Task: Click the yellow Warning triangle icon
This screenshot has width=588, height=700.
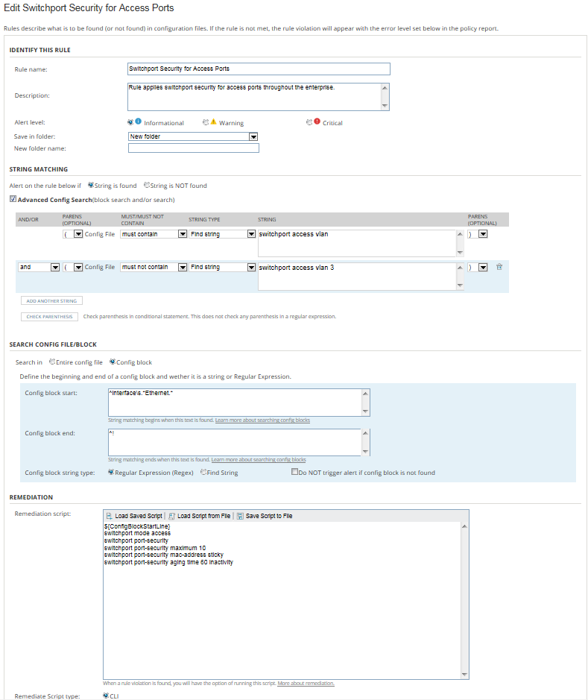Action: 213,122
